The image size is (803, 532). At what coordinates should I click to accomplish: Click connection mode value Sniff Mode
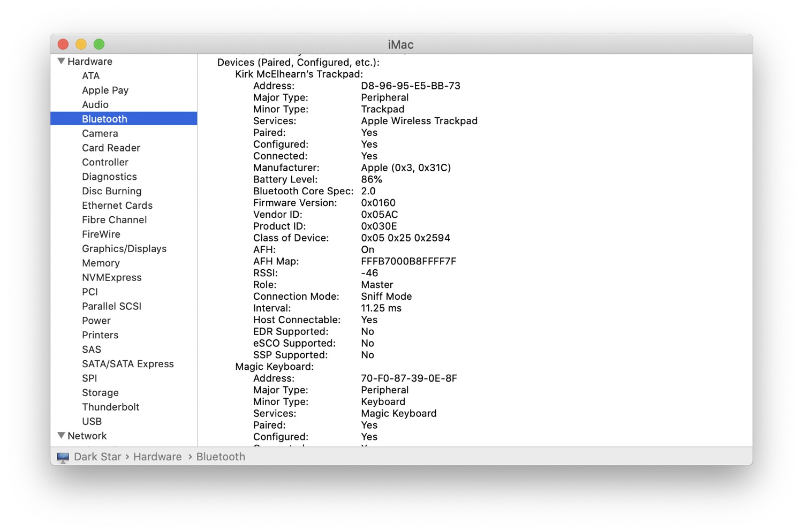pos(387,297)
